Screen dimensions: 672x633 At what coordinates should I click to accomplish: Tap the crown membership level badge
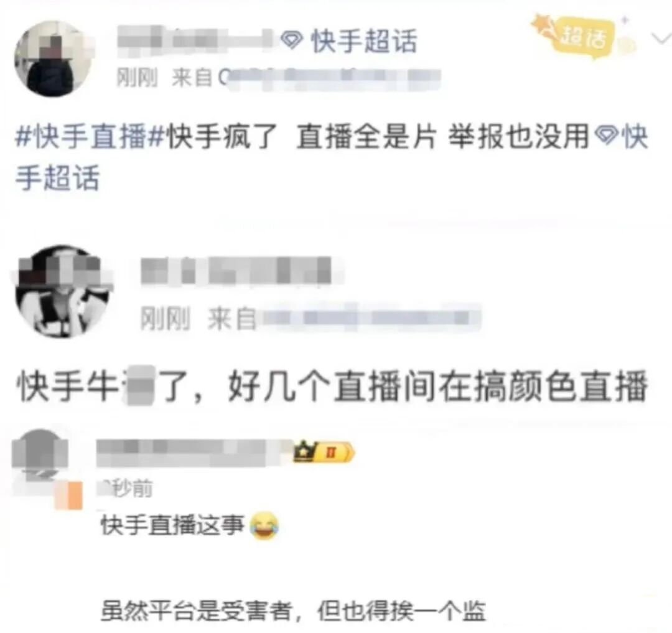324,452
